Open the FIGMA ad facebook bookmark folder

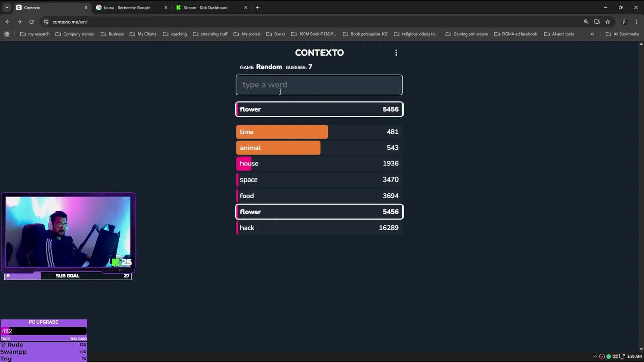pos(516,34)
